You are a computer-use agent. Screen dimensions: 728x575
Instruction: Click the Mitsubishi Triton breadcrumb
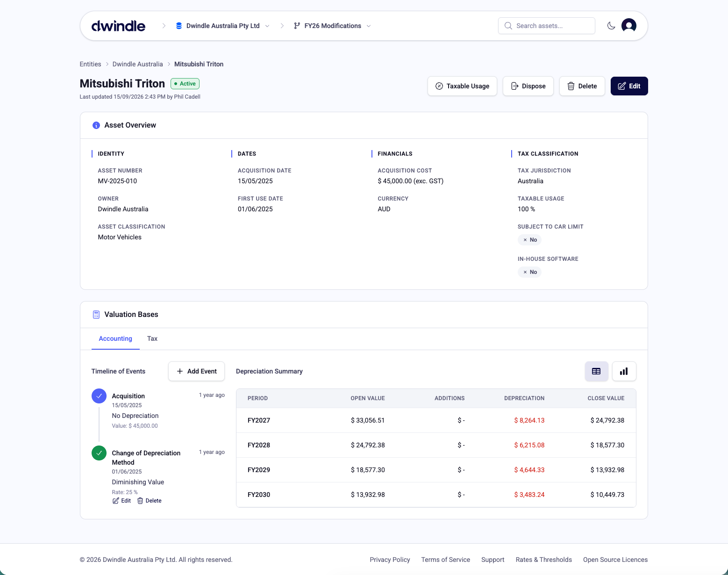(199, 64)
